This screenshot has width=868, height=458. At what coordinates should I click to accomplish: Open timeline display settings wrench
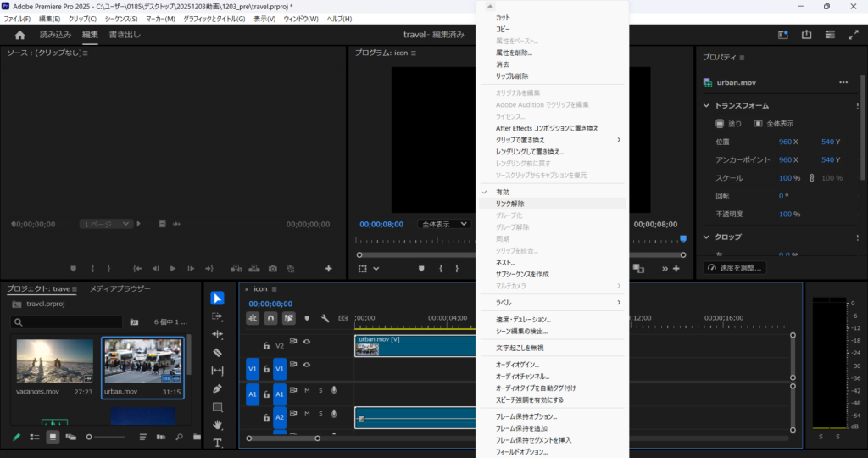point(325,318)
